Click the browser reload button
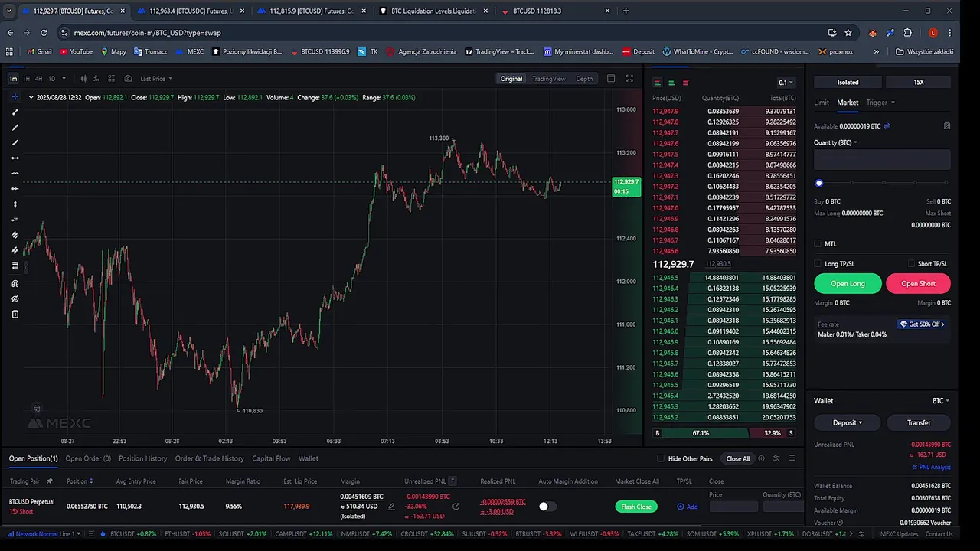 [x=44, y=33]
